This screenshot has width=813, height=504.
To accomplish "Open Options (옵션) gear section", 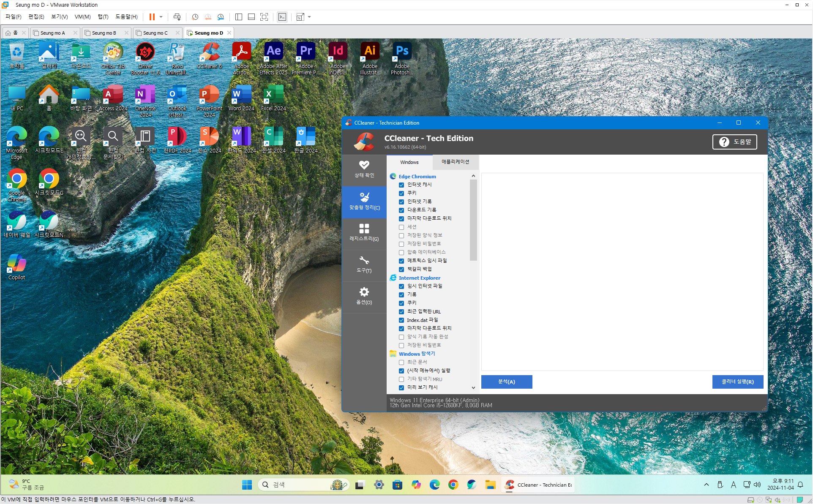I will pos(364,296).
